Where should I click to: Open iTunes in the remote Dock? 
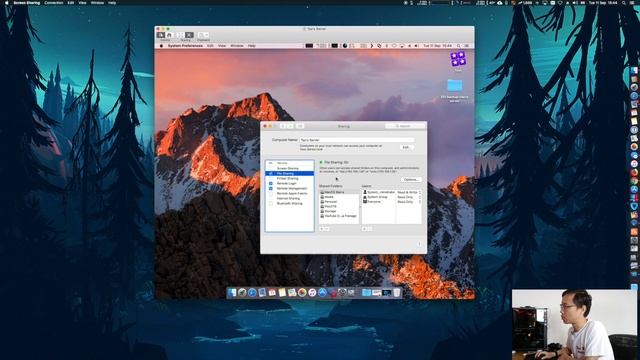point(312,293)
